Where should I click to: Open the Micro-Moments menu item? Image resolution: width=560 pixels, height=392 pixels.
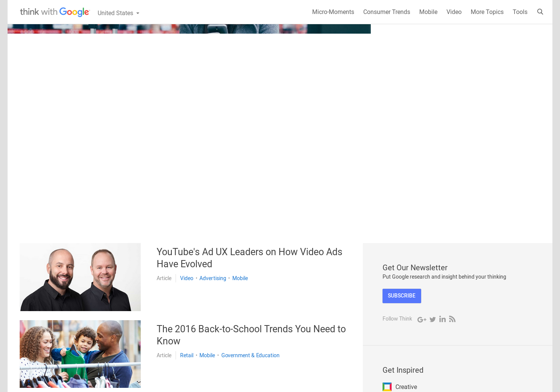point(333,12)
